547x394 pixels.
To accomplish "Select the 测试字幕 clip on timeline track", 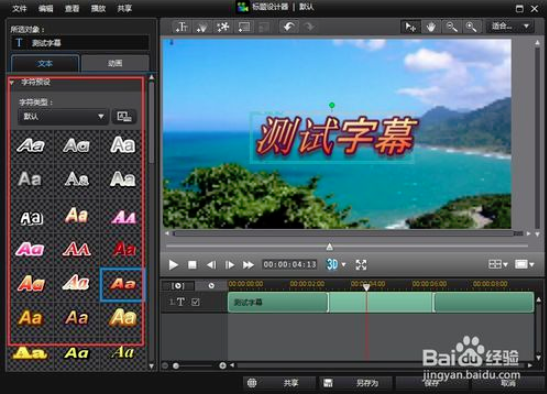I will coord(381,302).
